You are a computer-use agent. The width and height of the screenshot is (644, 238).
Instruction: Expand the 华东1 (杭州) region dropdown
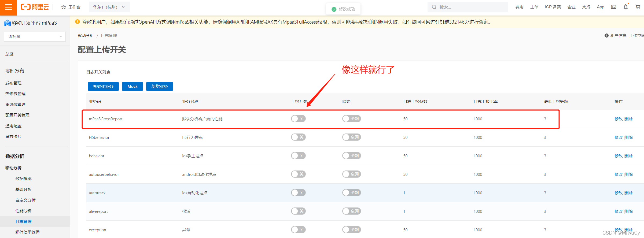109,7
